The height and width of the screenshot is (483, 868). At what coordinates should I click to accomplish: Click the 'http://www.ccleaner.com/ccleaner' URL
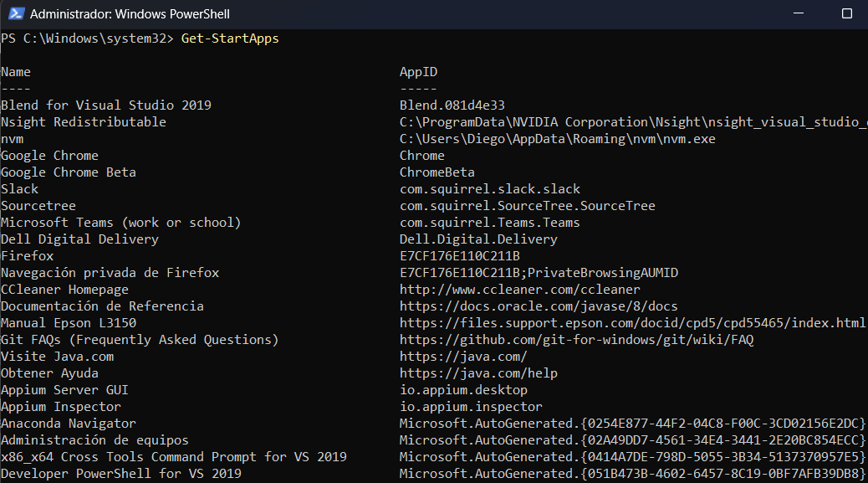click(x=520, y=289)
